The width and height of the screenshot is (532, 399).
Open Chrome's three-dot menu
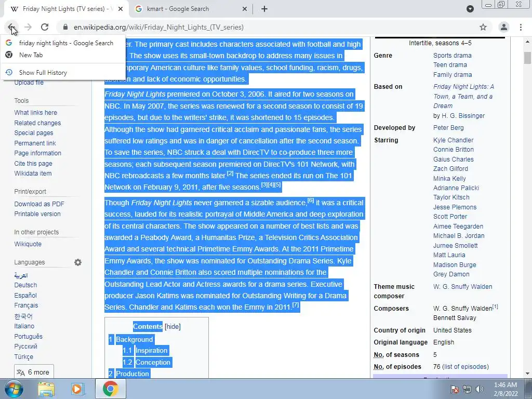click(x=521, y=27)
